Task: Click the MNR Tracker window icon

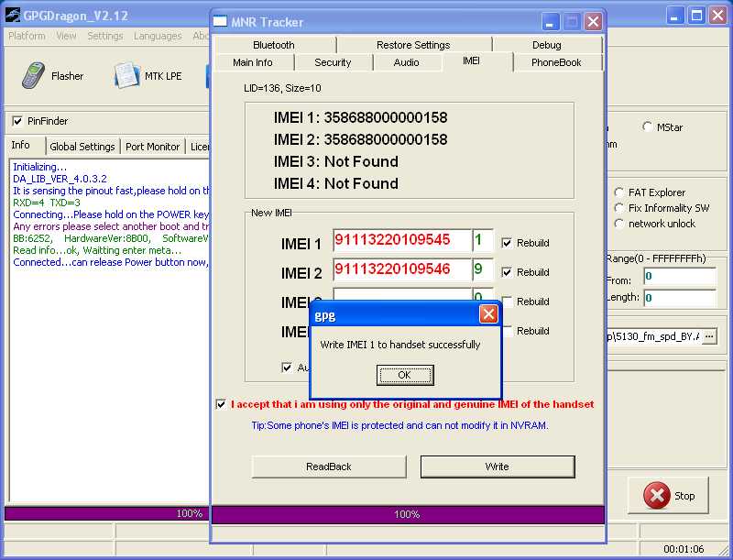Action: [220, 21]
